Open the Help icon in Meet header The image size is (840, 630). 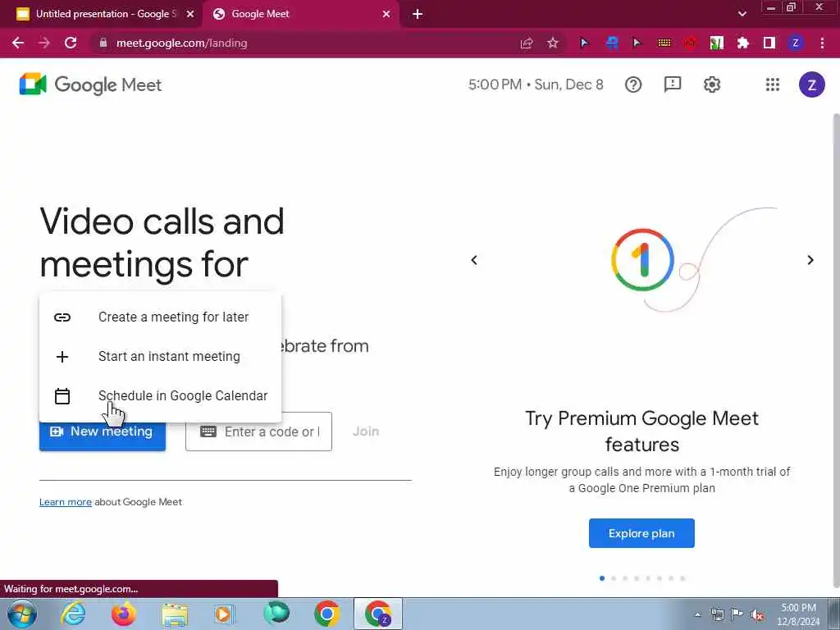[632, 84]
